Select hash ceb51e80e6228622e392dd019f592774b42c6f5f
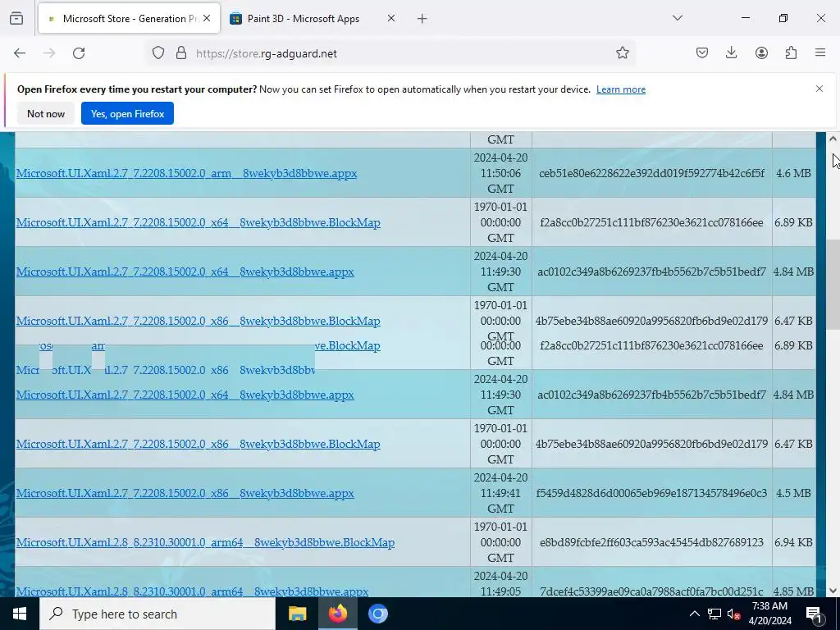The height and width of the screenshot is (630, 840). click(652, 173)
